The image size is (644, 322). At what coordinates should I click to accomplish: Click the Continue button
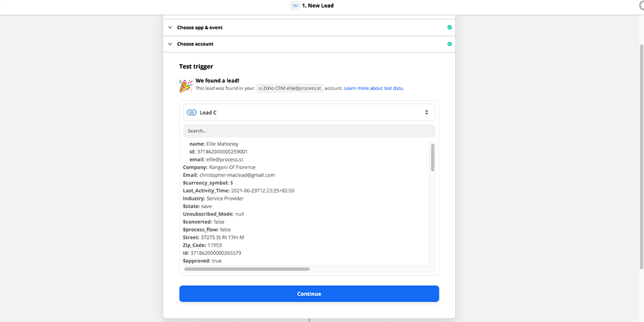(309, 294)
